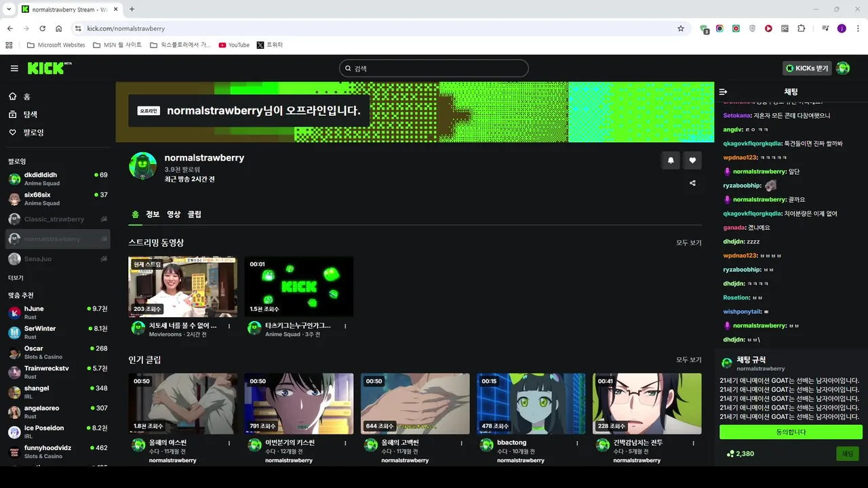The width and height of the screenshot is (868, 488).
Task: Click the 채팅 send button
Action: tap(848, 453)
